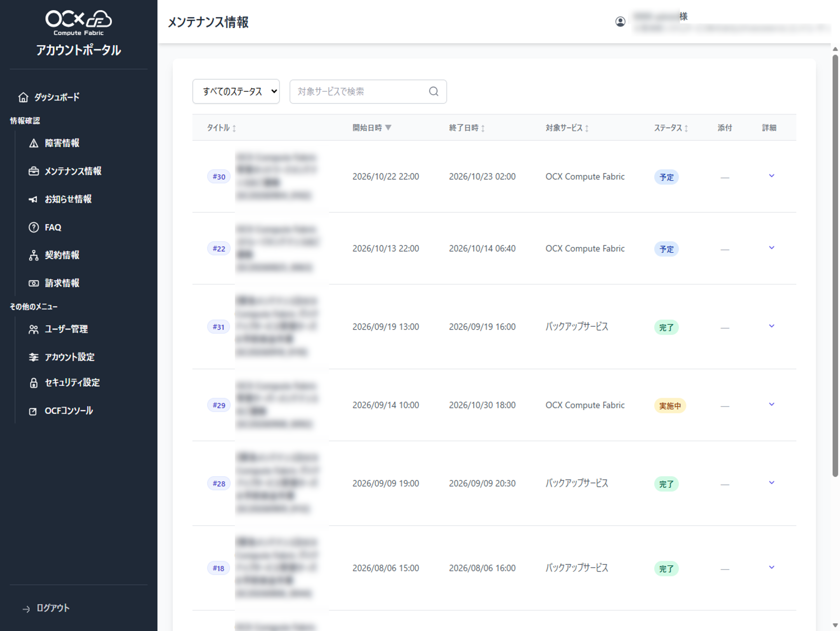840x631 pixels.
Task: Click the #29 ID badge
Action: (x=219, y=405)
